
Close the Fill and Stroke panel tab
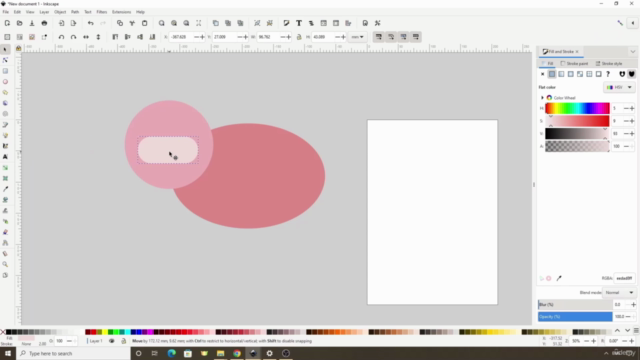(577, 52)
